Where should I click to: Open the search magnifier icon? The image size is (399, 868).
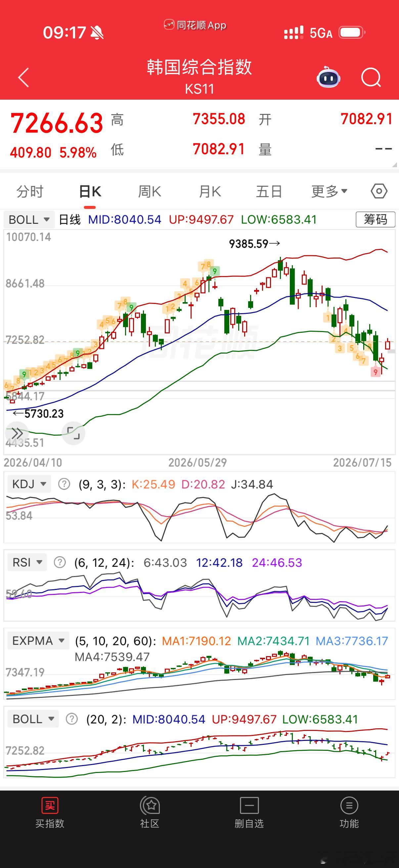pyautogui.click(x=371, y=77)
